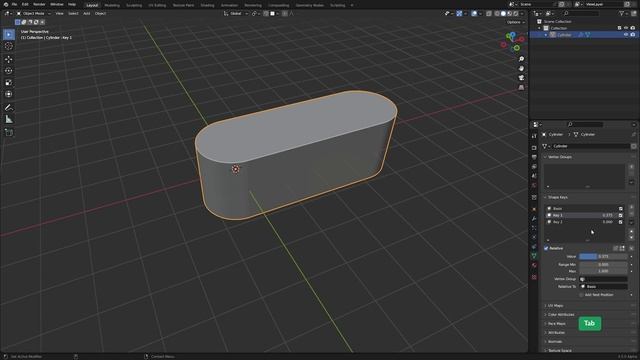Image resolution: width=640 pixels, height=360 pixels.
Task: Open the Output properties tab
Action: pyautogui.click(x=534, y=157)
